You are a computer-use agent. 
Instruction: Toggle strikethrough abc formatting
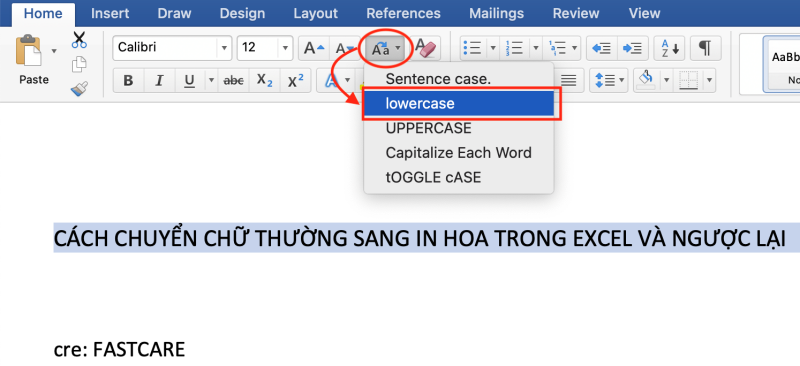pyautogui.click(x=234, y=80)
